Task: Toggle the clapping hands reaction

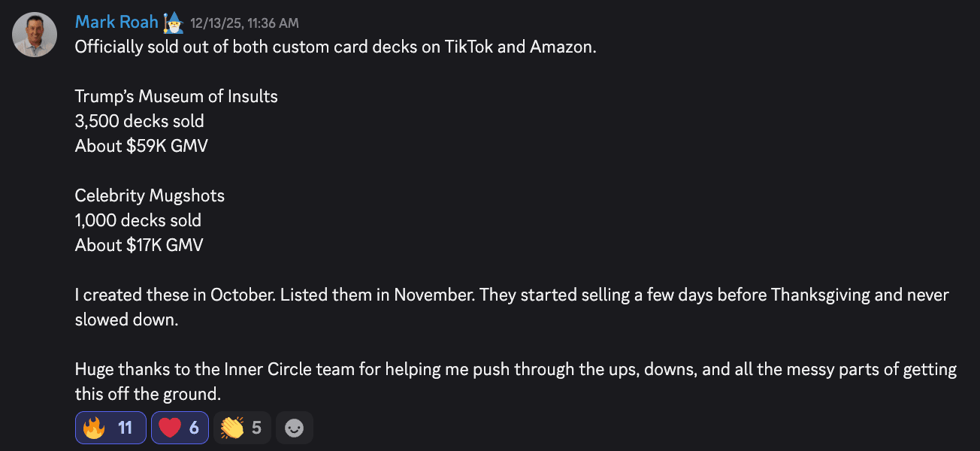Action: point(241,428)
